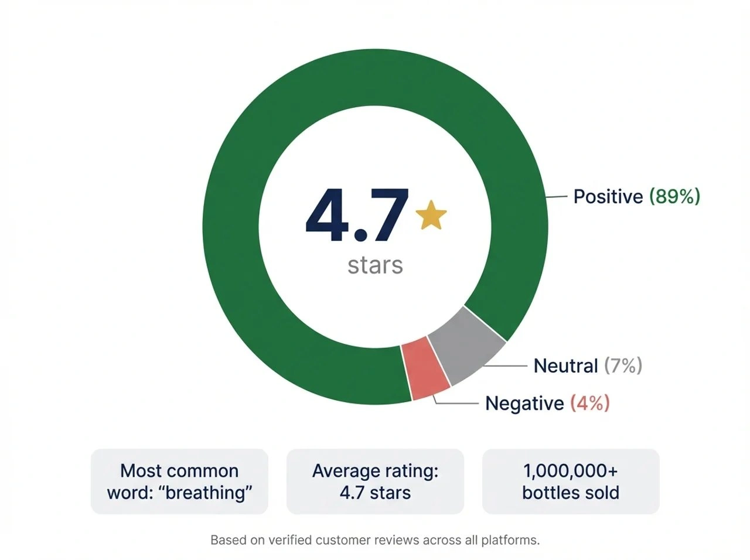Click the 'Neutral' legend label
This screenshot has height=560, width=750.
(565, 366)
